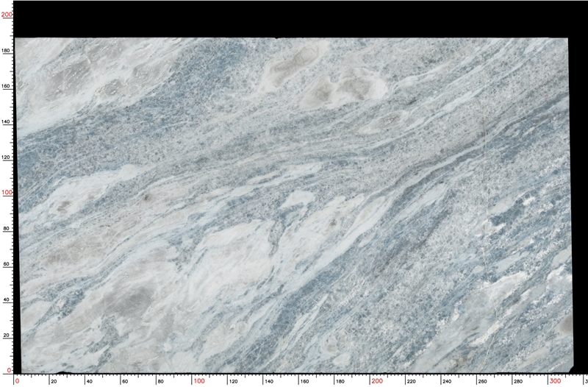This screenshot has width=588, height=387.
Task: Select the 60 mark on vertical ruler
Action: coord(8,264)
